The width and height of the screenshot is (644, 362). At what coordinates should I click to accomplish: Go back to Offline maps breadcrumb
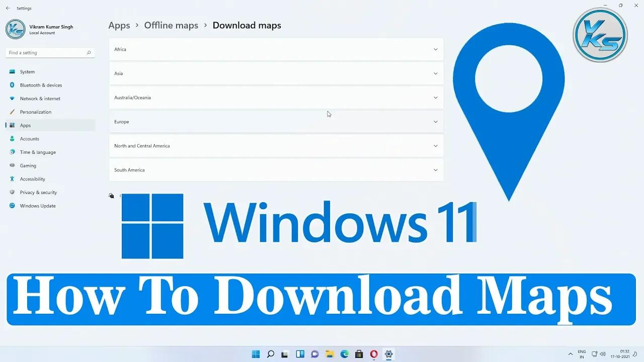pos(171,25)
